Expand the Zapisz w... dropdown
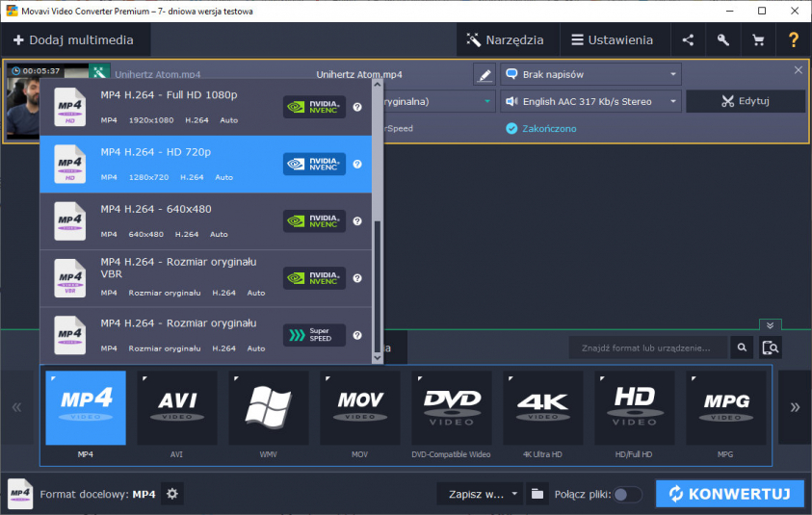The image size is (812, 515). pos(480,494)
